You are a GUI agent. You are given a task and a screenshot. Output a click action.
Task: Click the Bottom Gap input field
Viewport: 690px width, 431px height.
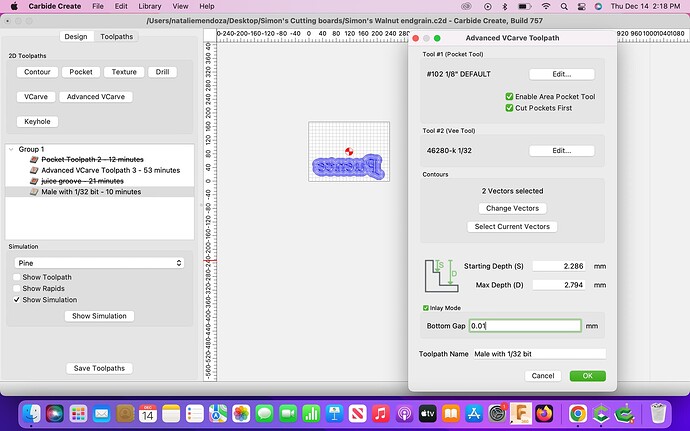(525, 326)
